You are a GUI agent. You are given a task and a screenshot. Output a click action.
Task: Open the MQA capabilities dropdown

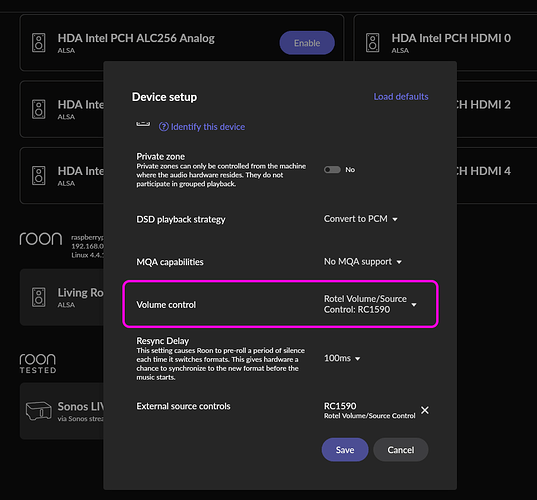(363, 262)
